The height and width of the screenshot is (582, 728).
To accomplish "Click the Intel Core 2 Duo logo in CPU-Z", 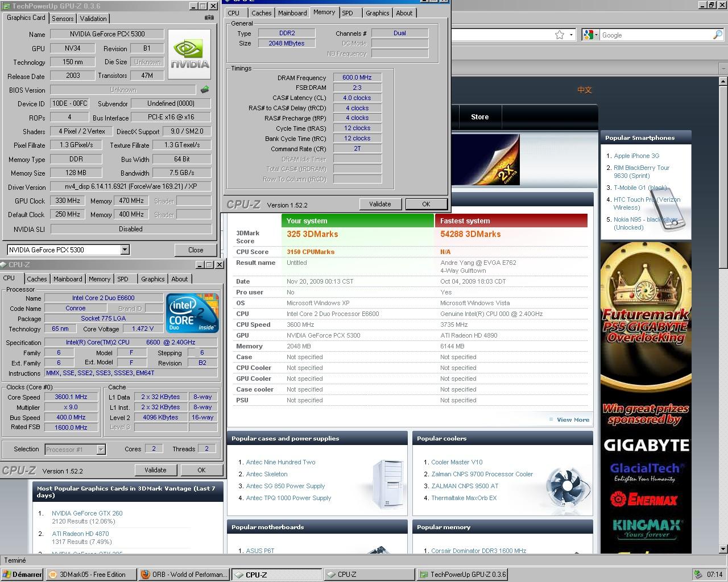I will pos(192,313).
